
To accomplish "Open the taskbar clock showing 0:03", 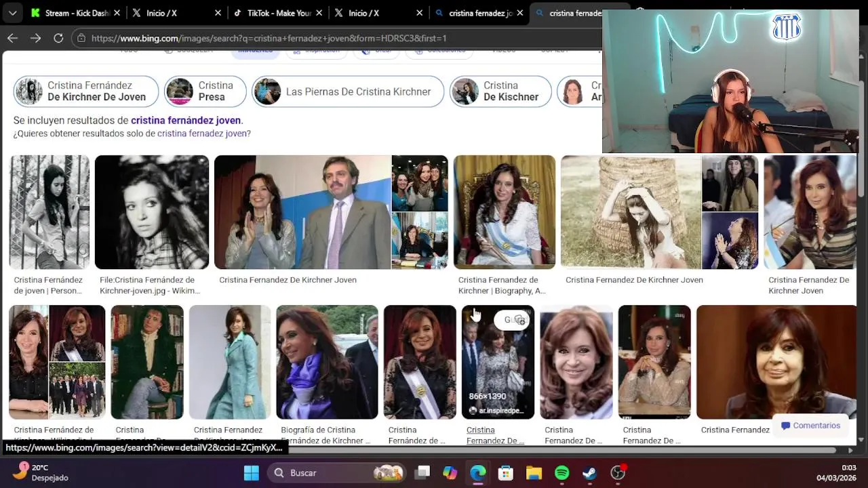I will [x=836, y=472].
